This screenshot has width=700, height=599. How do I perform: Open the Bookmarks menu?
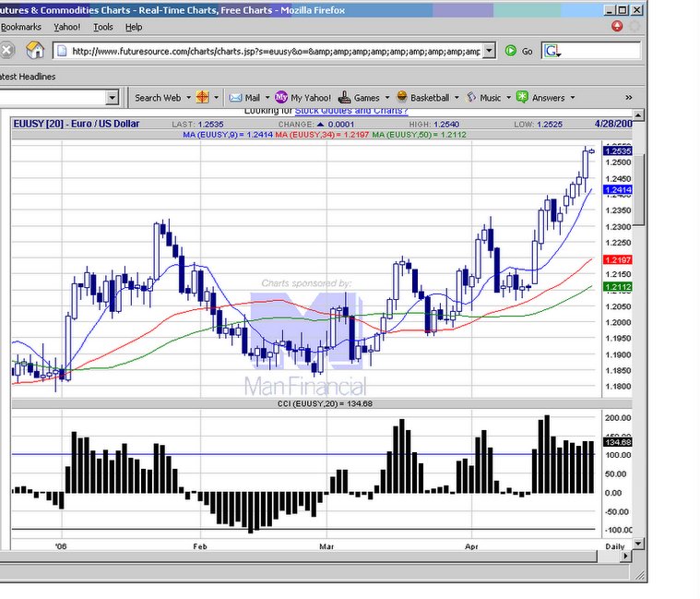click(21, 28)
